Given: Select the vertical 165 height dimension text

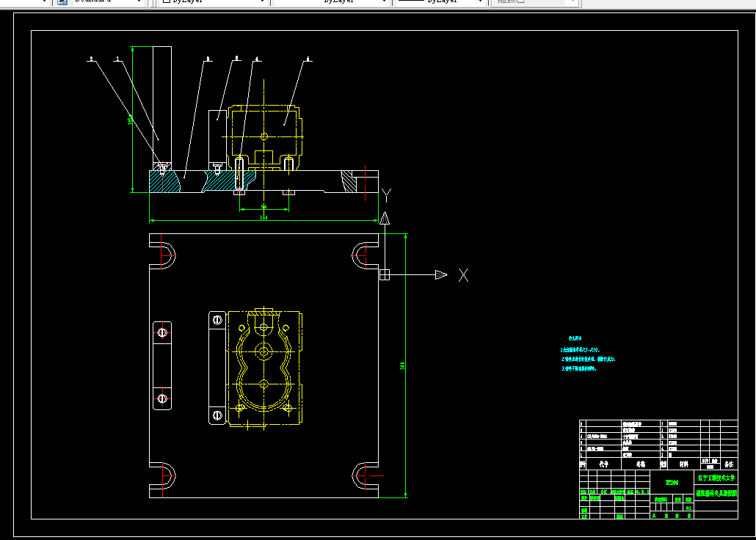Looking at the screenshot, I should coord(130,120).
